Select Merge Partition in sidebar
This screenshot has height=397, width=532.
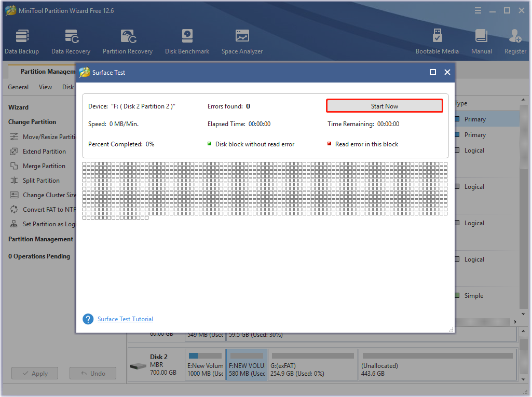pos(44,166)
